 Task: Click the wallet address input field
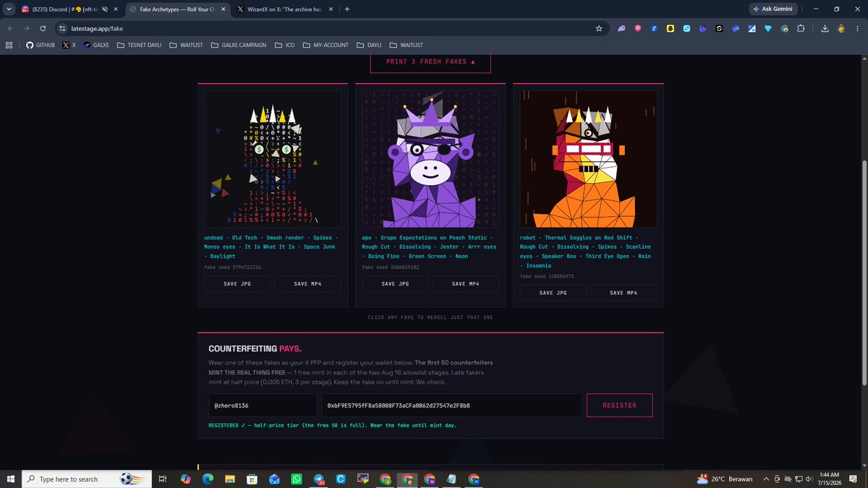coord(451,406)
